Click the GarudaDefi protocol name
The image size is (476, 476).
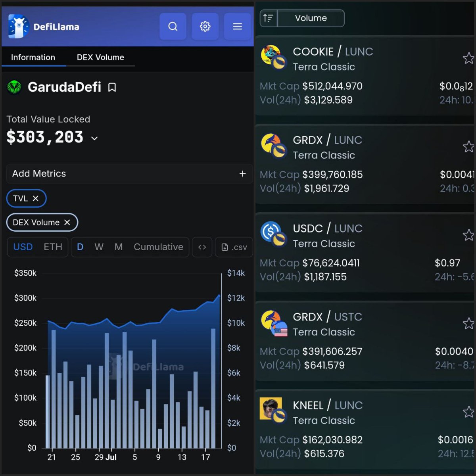64,87
